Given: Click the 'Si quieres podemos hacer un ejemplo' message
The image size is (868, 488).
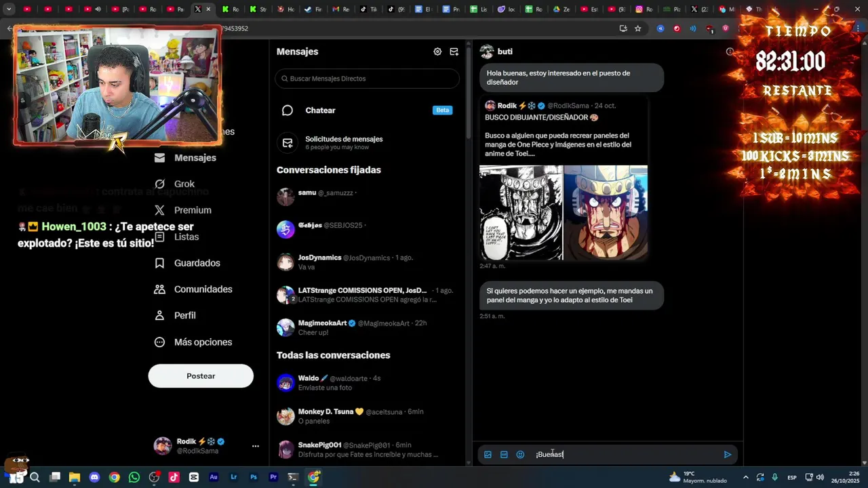Looking at the screenshot, I should click(x=571, y=296).
